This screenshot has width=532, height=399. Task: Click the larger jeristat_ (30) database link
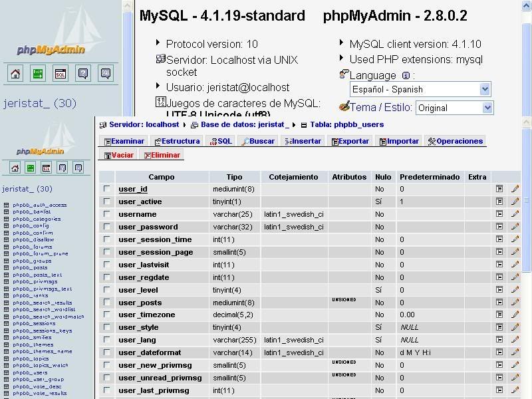40,103
